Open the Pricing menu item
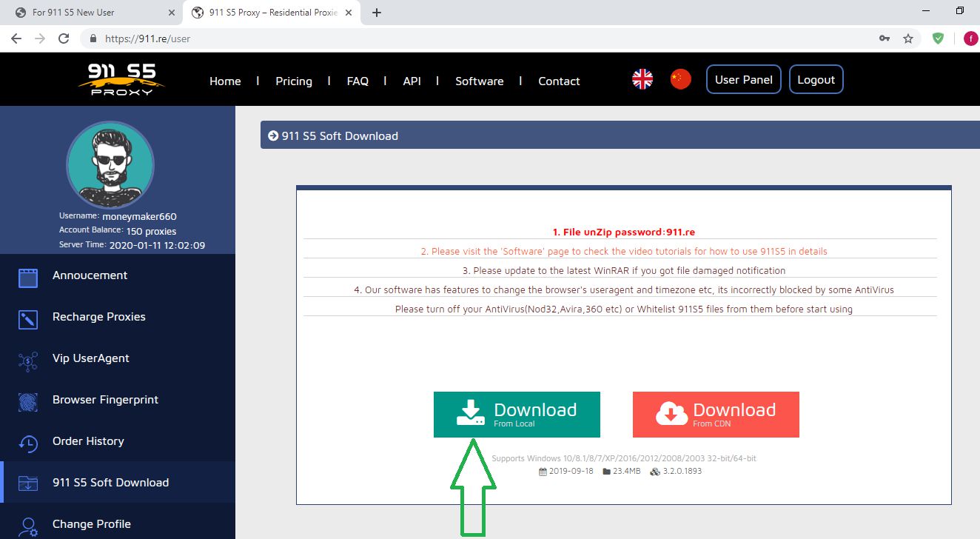Viewport: 980px width, 539px height. 294,81
